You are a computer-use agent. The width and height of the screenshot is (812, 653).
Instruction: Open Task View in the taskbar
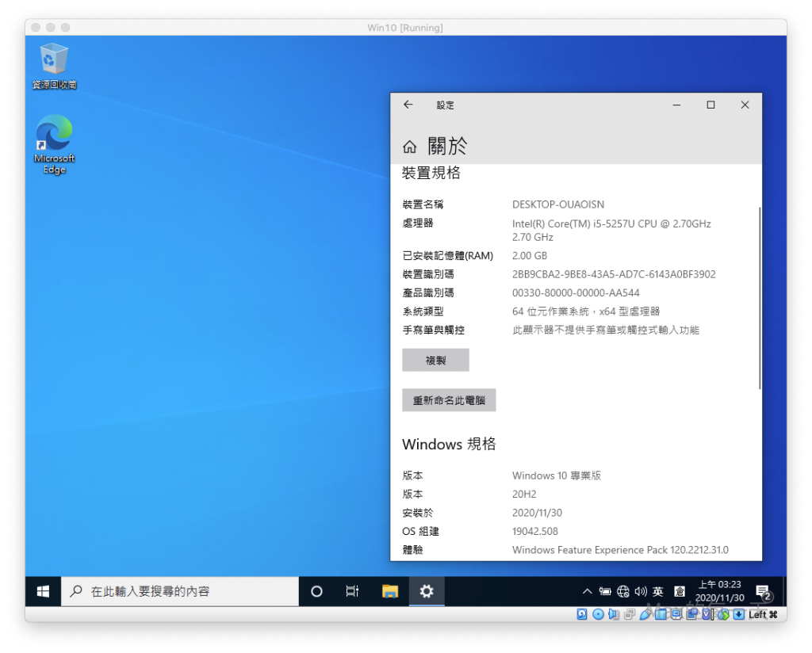point(353,591)
